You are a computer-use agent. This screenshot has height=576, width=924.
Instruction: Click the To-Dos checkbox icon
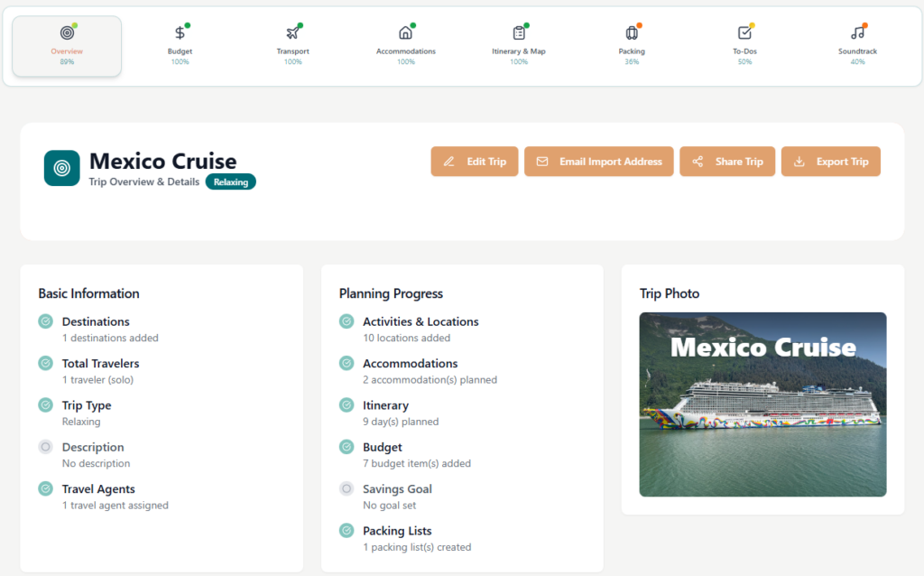click(x=744, y=33)
